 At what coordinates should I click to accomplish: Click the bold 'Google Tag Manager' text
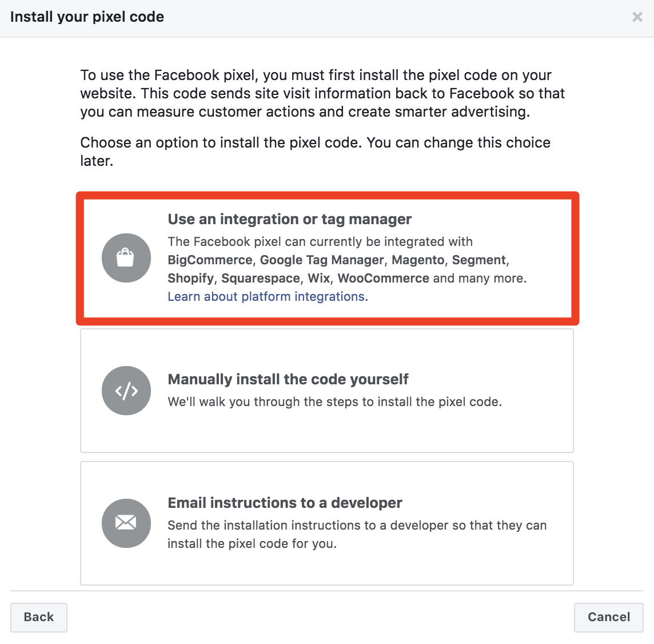(x=322, y=260)
